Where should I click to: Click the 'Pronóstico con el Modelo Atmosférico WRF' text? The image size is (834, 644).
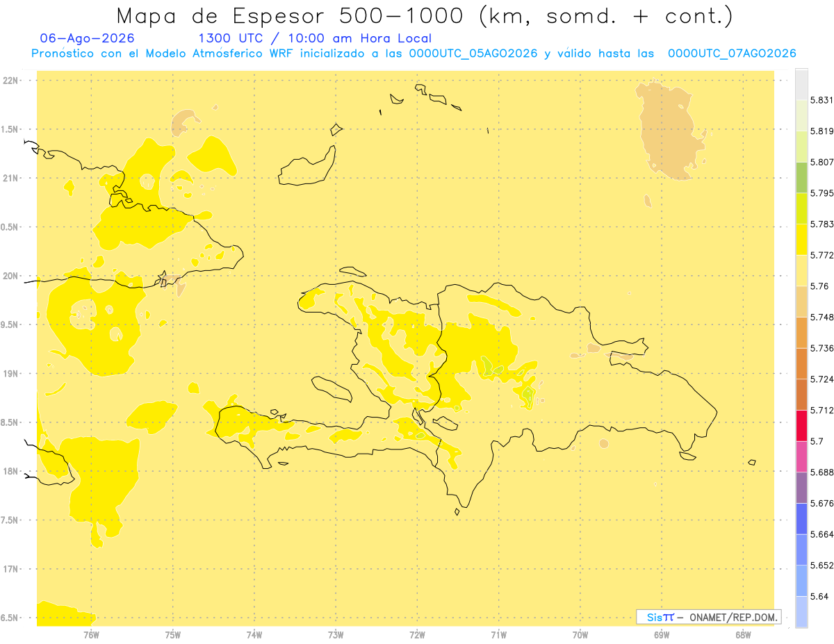coord(163,53)
